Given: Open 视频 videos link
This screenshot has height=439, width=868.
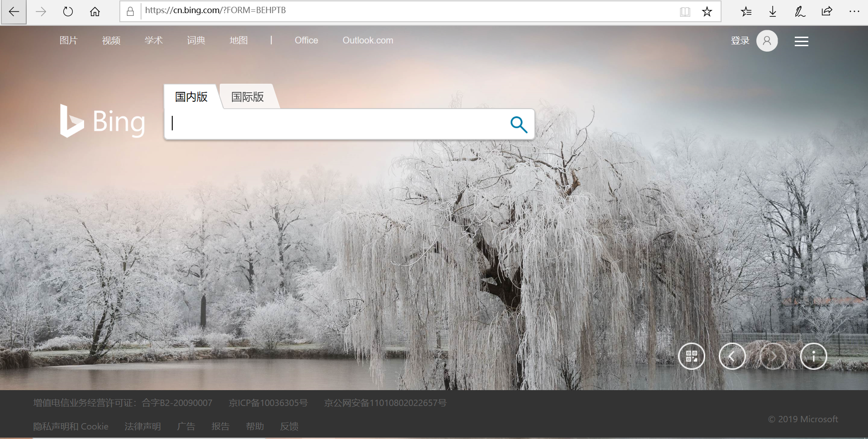Looking at the screenshot, I should (111, 40).
